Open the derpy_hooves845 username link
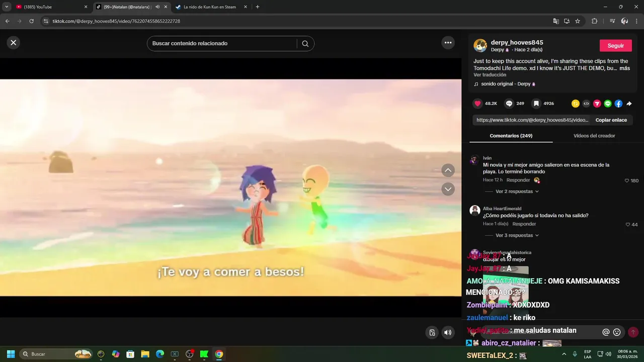The height and width of the screenshot is (362, 644). click(517, 42)
